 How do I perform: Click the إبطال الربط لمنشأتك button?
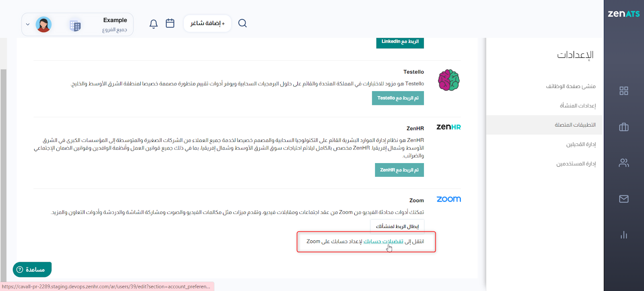397,226
